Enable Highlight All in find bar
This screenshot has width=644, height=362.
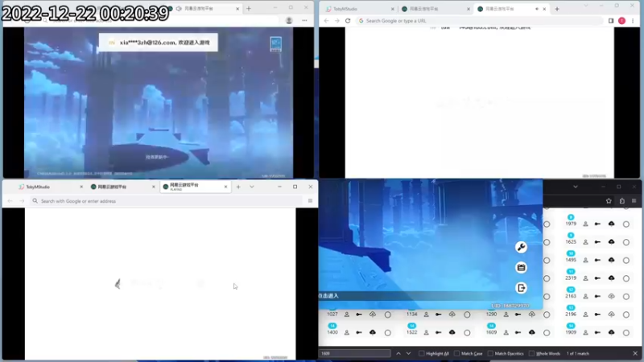tap(421, 353)
